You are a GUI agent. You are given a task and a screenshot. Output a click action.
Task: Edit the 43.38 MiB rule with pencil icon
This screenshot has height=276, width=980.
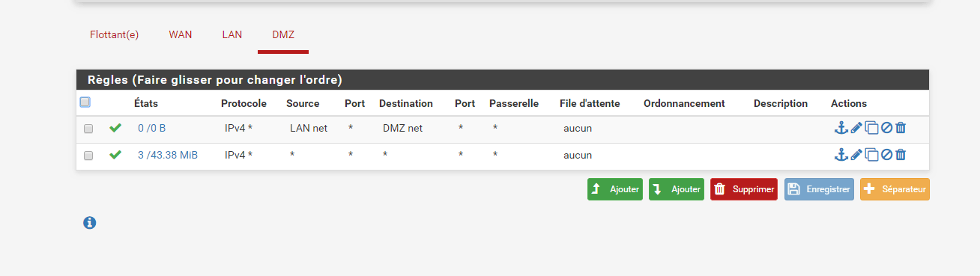[856, 155]
